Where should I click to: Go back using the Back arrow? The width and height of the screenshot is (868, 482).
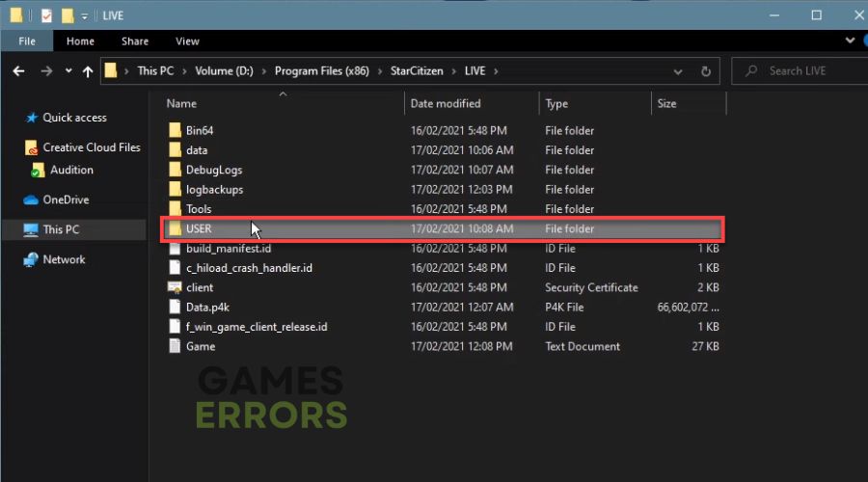(19, 71)
